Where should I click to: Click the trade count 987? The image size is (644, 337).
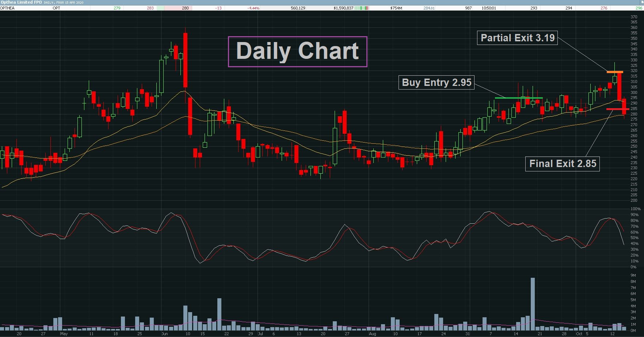(x=468, y=8)
